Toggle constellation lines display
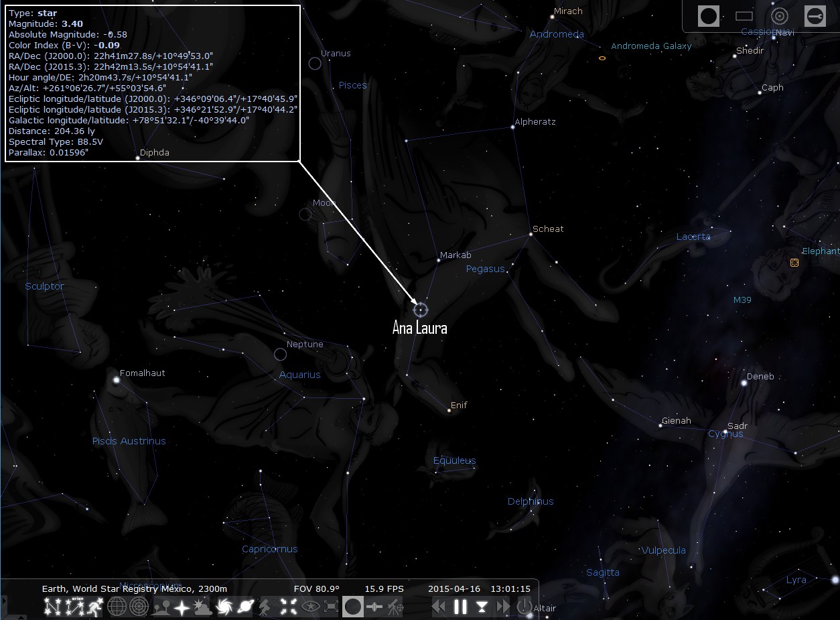Screen dimensions: 840x620 coord(52,607)
